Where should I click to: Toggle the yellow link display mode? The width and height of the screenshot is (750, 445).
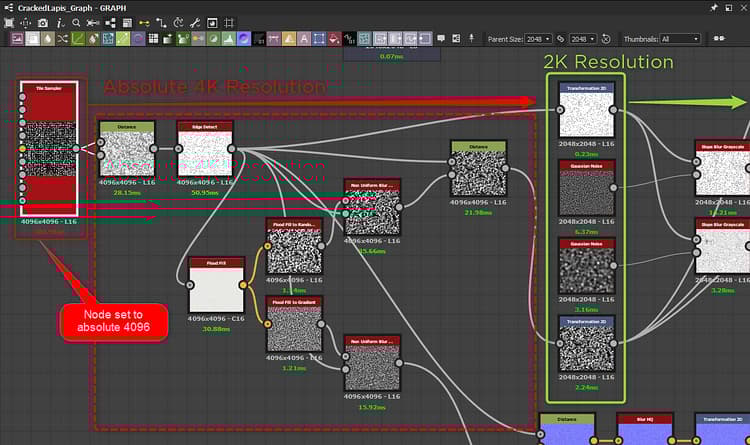click(143, 22)
